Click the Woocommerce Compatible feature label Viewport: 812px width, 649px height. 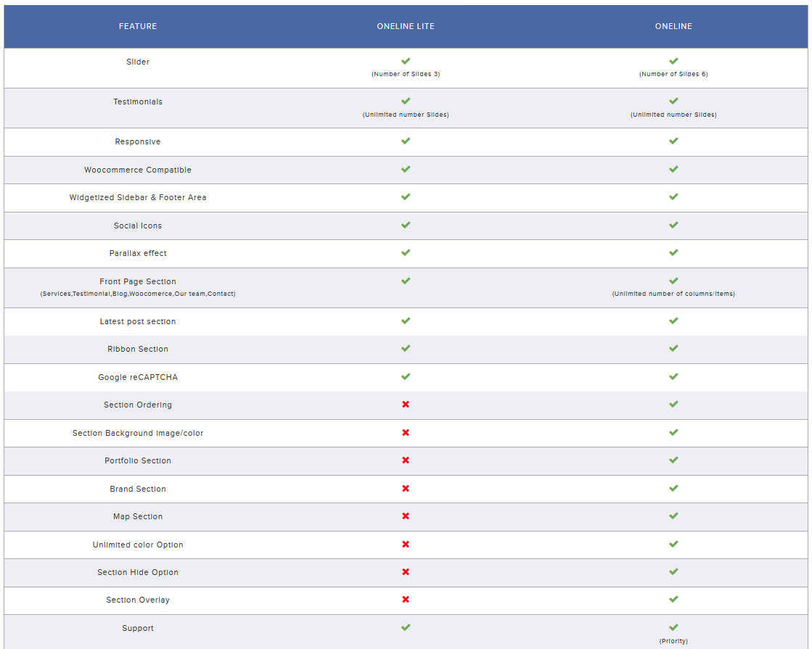pyautogui.click(x=138, y=170)
